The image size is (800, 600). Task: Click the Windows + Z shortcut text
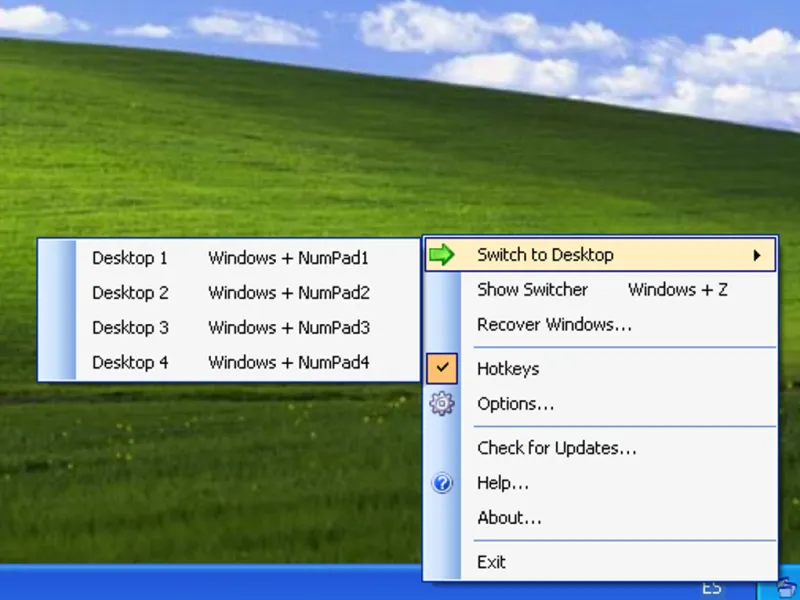[x=678, y=290]
